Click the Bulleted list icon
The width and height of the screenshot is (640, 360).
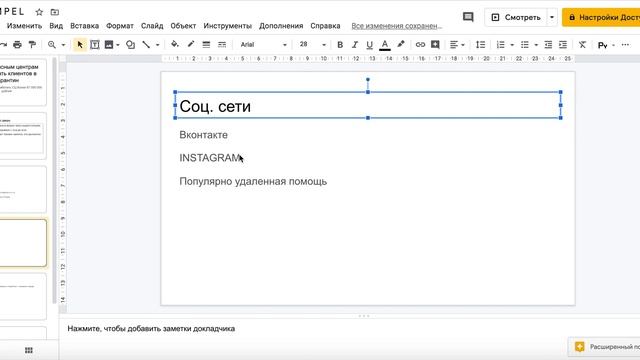525,45
